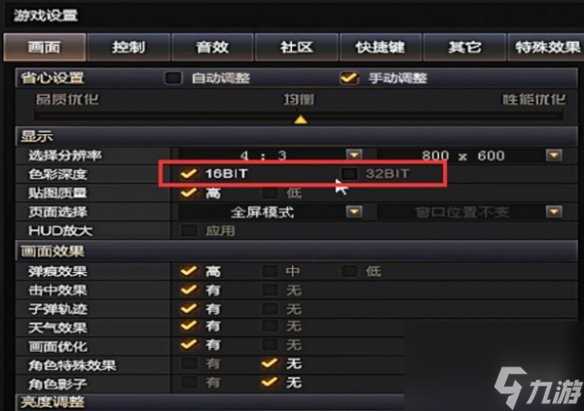Toggle the 16BIT color depth checkbox
The height and width of the screenshot is (411, 584).
coord(188,173)
